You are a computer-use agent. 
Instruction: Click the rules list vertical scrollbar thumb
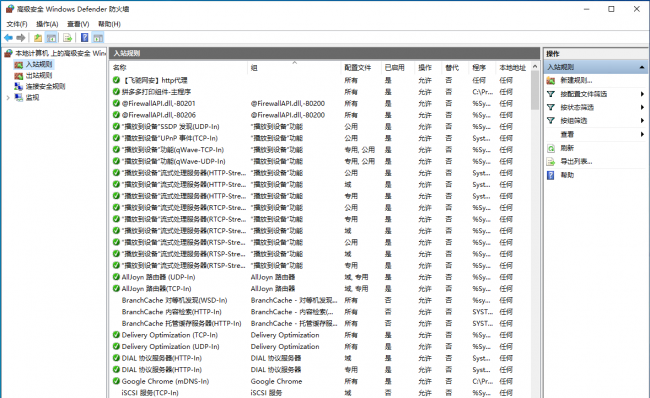pyautogui.click(x=535, y=90)
